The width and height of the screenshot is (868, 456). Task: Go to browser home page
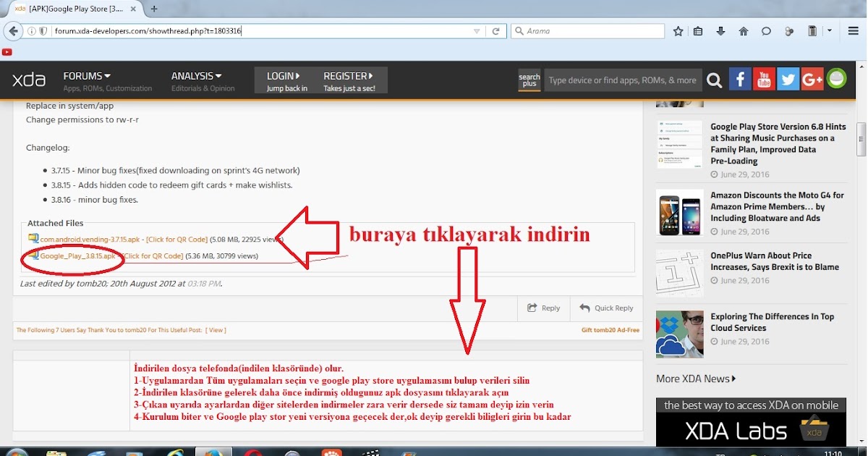743,31
